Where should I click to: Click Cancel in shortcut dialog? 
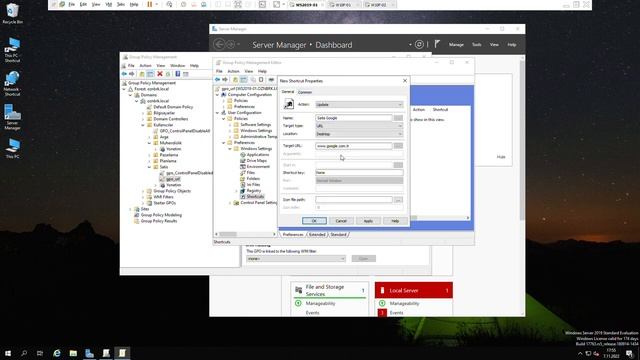pos(341,221)
